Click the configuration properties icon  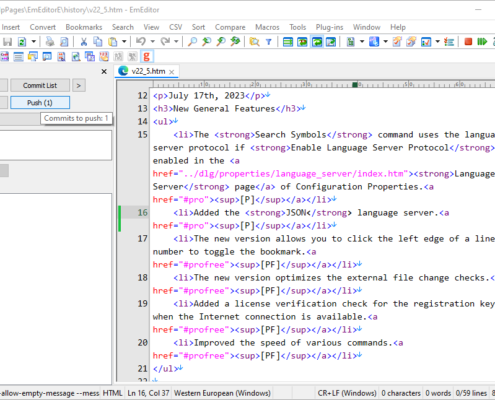397,42
